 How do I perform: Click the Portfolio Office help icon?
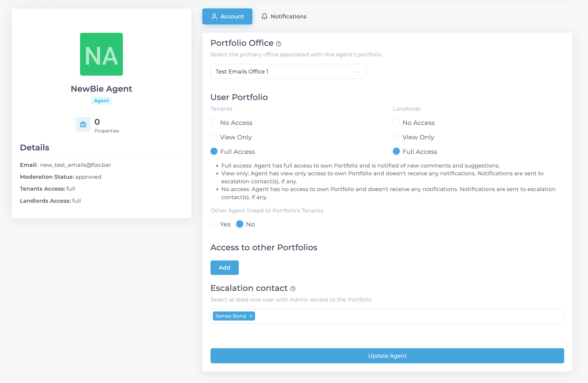(x=278, y=44)
